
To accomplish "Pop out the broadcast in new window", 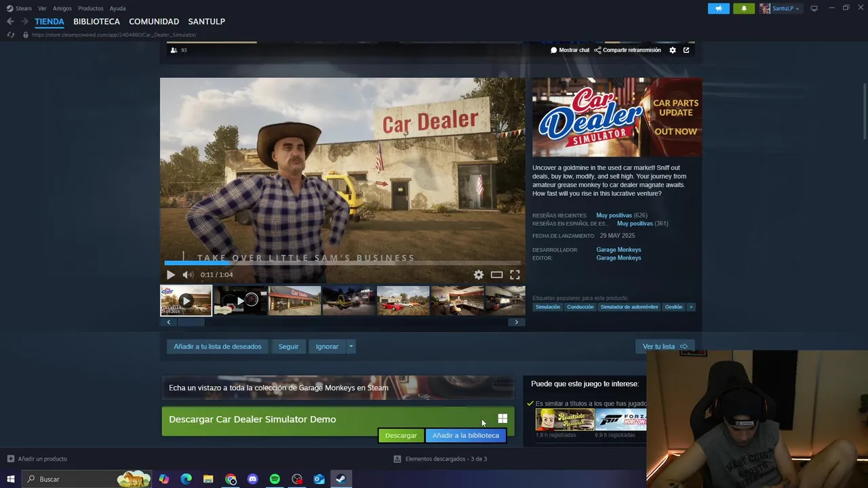I will tap(686, 50).
